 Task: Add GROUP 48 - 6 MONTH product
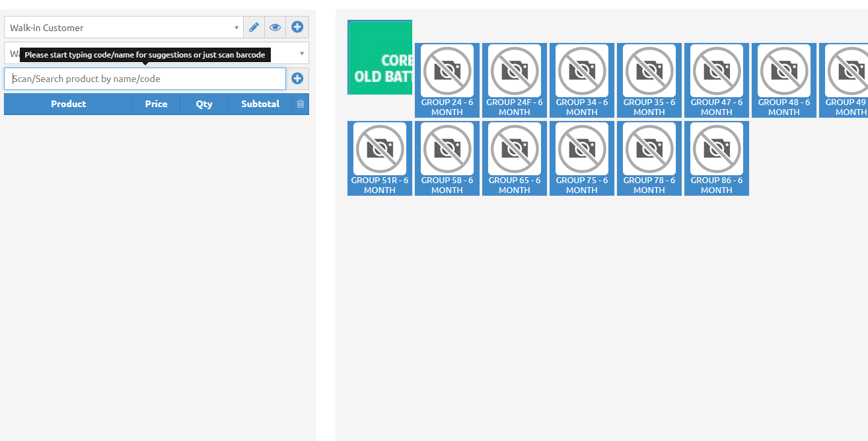[784, 80]
